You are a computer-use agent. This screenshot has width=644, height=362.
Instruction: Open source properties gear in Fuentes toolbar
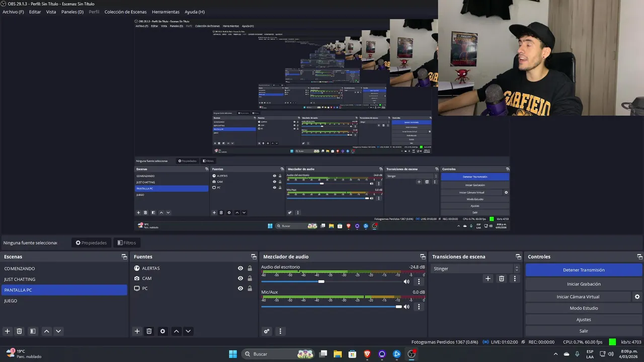(163, 331)
